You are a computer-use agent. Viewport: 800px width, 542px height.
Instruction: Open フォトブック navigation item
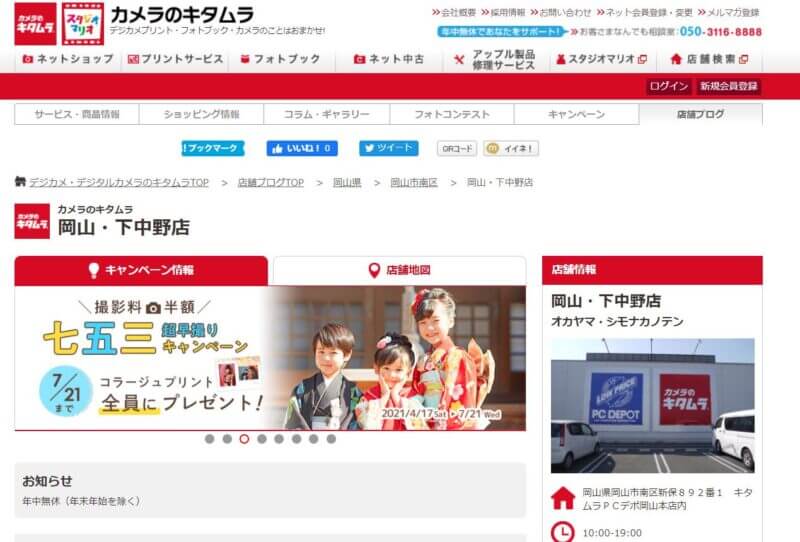[x=281, y=59]
